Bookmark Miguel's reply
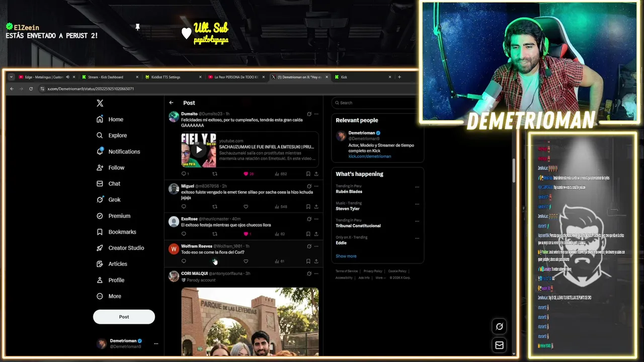644x362 pixels. pos(308,207)
